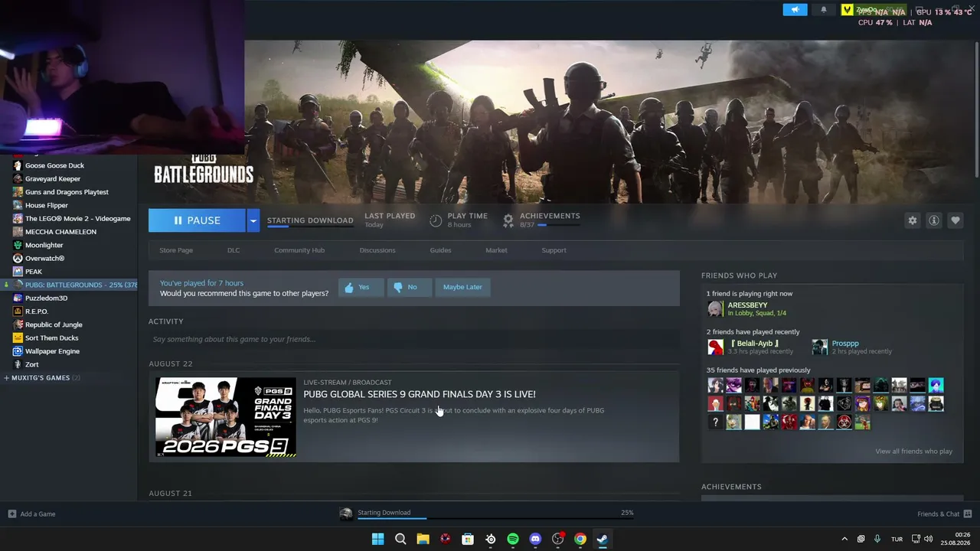This screenshot has width=980, height=551.
Task: Open the game info icon
Action: coord(933,220)
